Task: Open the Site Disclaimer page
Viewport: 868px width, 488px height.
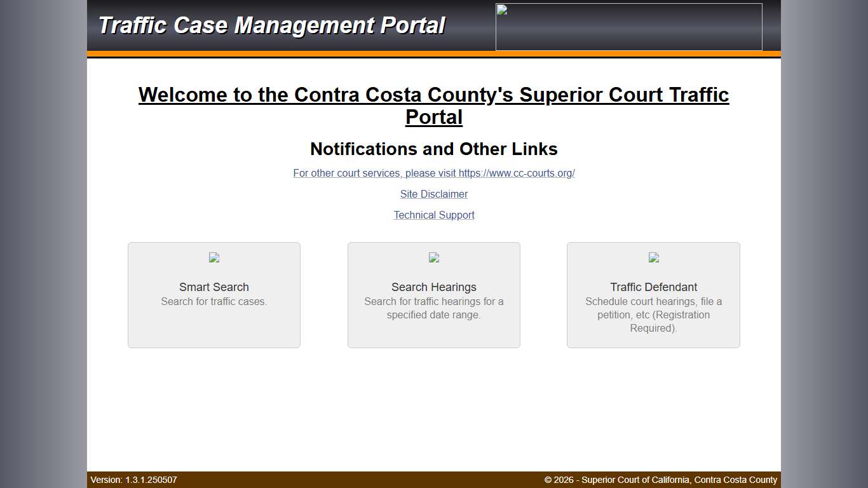Action: click(434, 194)
